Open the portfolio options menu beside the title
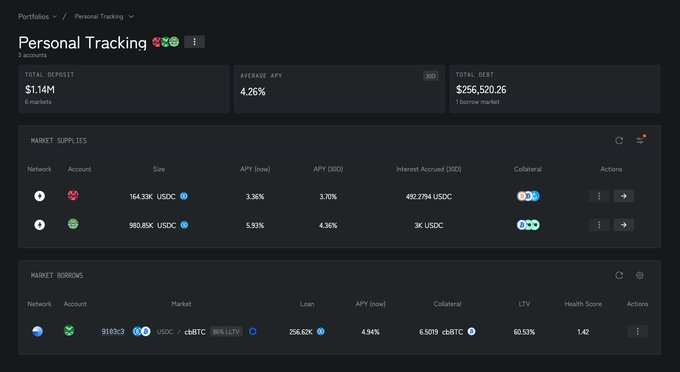This screenshot has height=372, width=680. pos(194,42)
